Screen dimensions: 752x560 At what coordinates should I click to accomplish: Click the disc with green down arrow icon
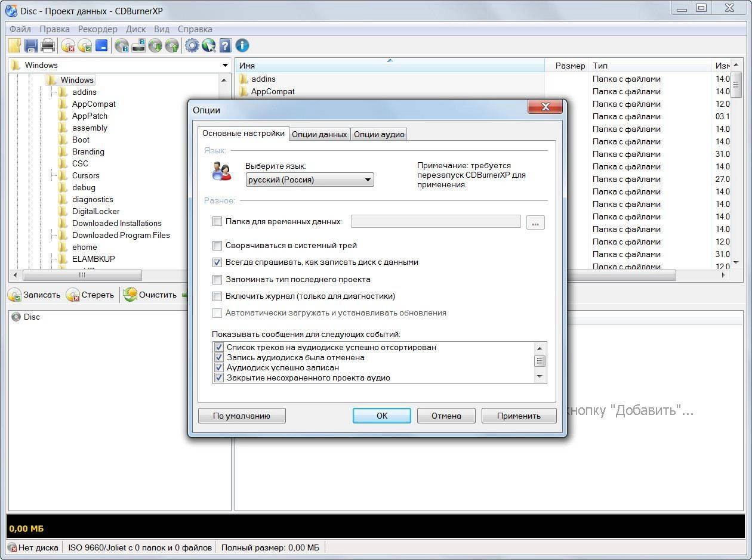155,45
